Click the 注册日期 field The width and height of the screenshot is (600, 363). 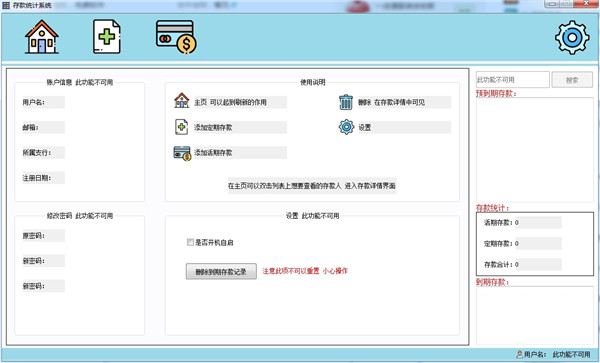43,178
